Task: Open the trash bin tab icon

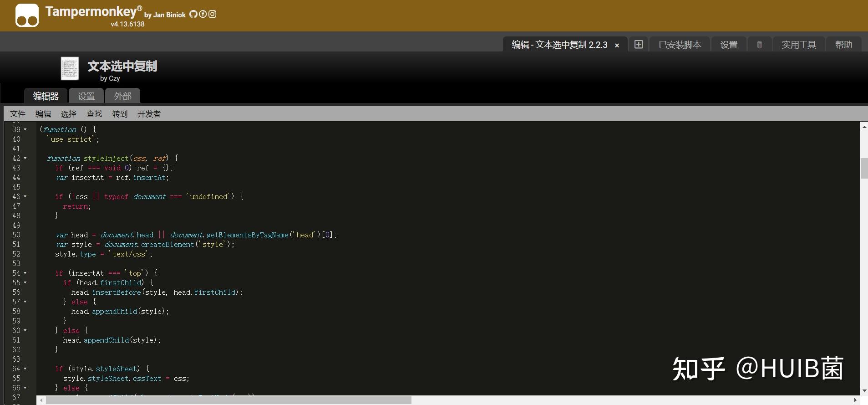Action: (759, 45)
